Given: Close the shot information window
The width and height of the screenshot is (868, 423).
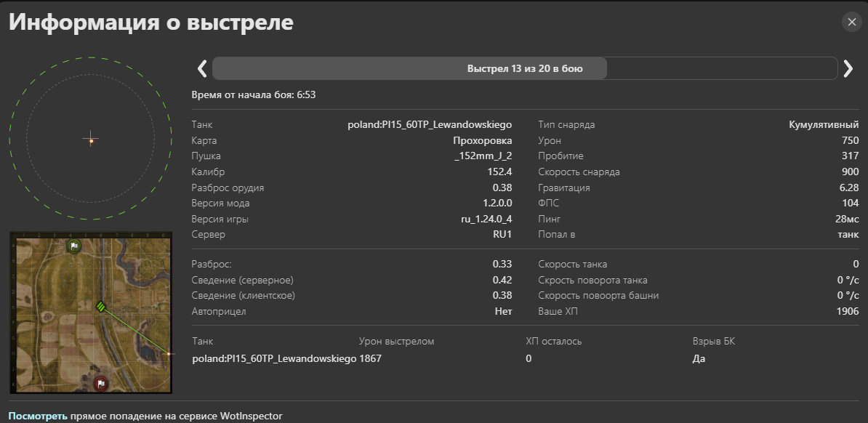Looking at the screenshot, I should [851, 22].
